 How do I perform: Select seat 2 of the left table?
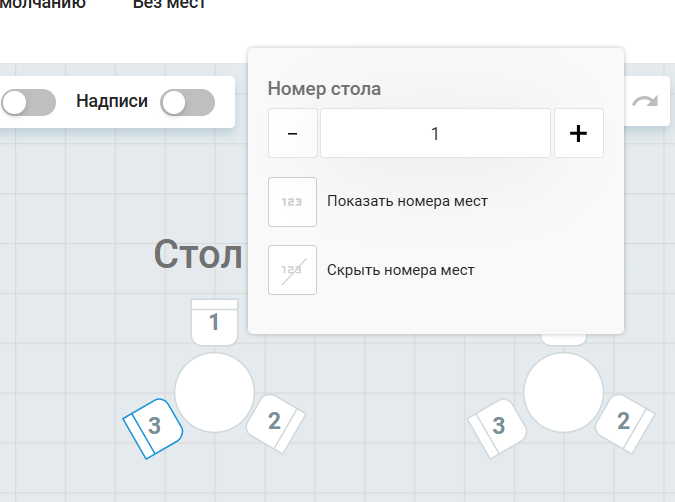click(276, 424)
